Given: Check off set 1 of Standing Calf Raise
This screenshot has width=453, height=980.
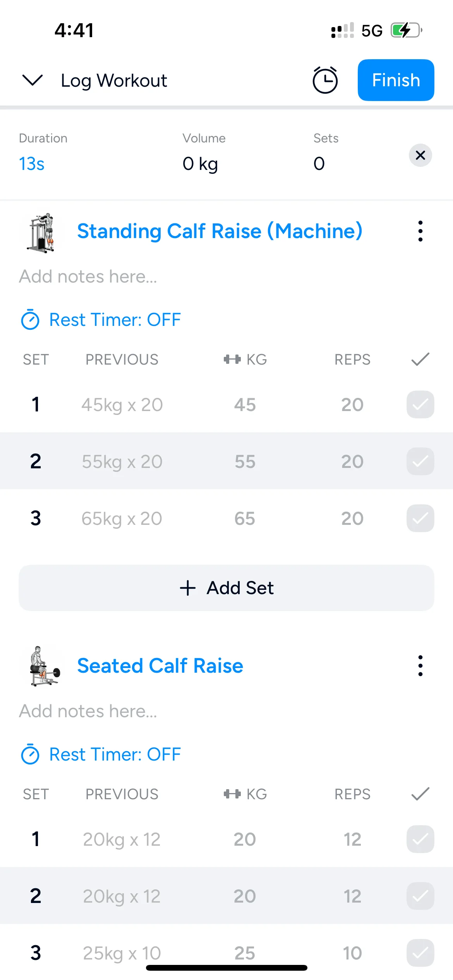Looking at the screenshot, I should tap(420, 405).
